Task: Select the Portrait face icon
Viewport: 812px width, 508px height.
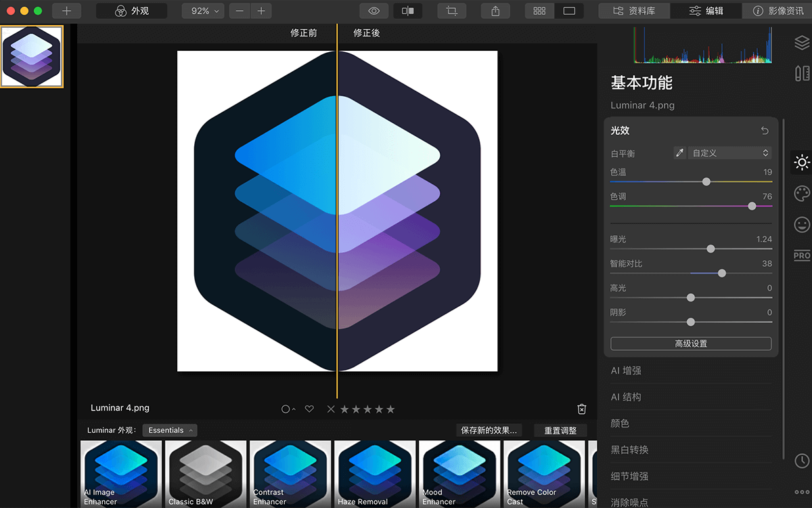Action: click(x=802, y=224)
